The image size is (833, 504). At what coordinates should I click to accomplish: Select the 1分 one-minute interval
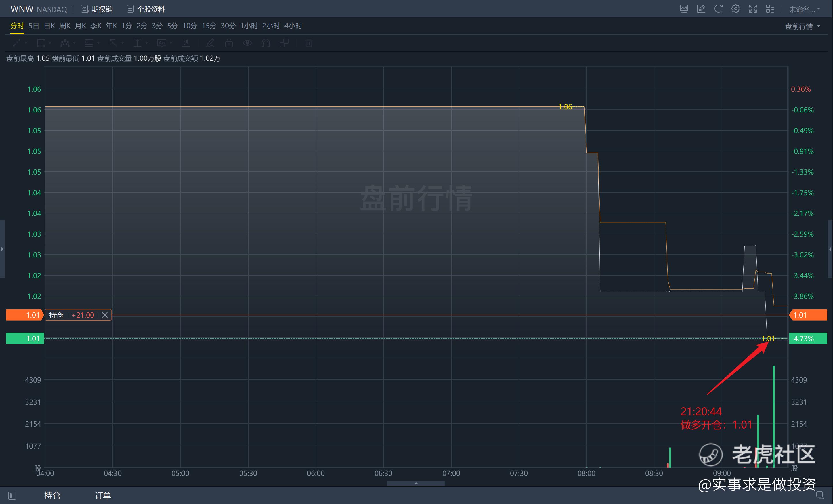pos(127,26)
